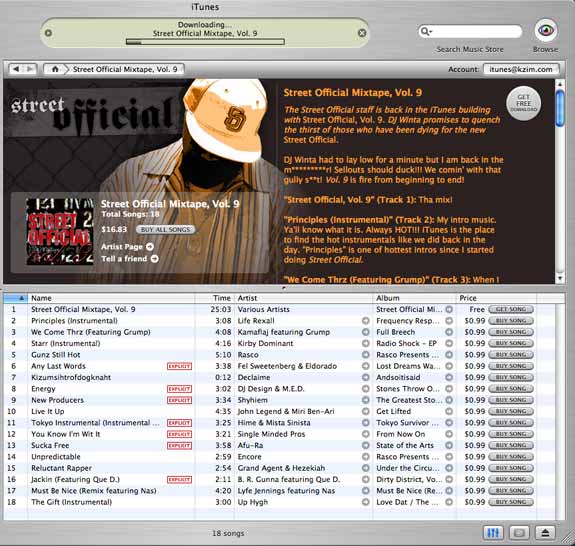The width and height of the screenshot is (575, 546).
Task: Click the track number sort arrow column header
Action: (x=16, y=298)
